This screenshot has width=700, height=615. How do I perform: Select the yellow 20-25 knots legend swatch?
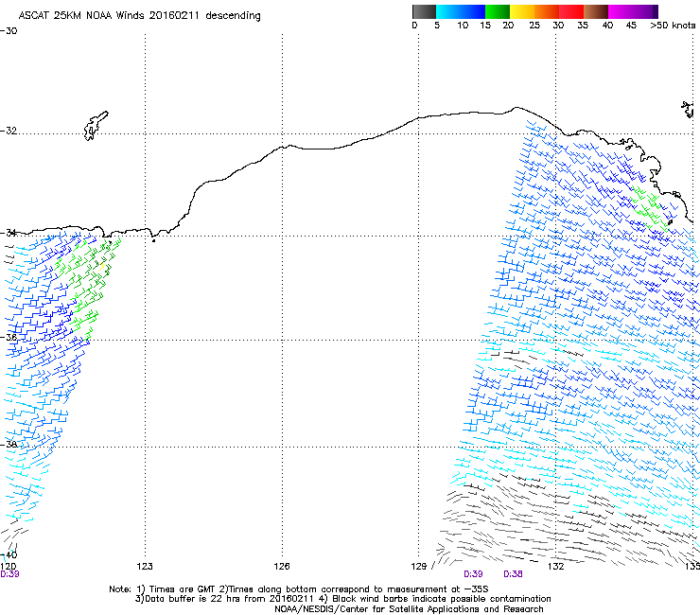(522, 11)
